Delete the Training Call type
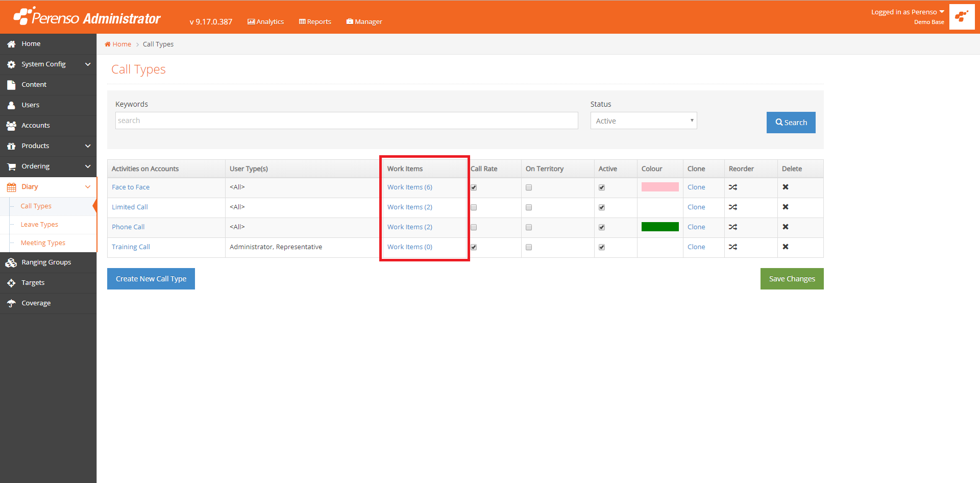This screenshot has height=483, width=980. [x=786, y=247]
